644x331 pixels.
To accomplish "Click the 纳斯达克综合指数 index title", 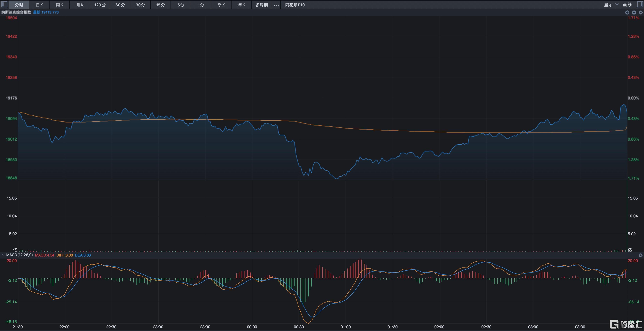I will coord(16,12).
